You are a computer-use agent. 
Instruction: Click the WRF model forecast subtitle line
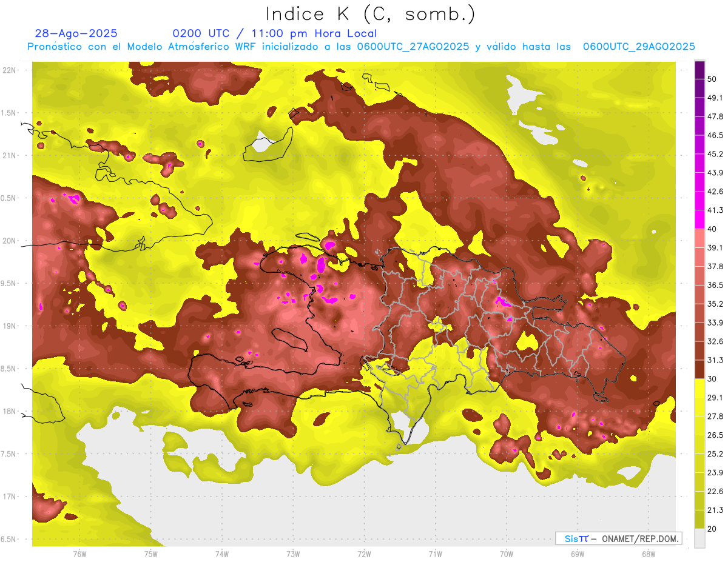click(361, 47)
